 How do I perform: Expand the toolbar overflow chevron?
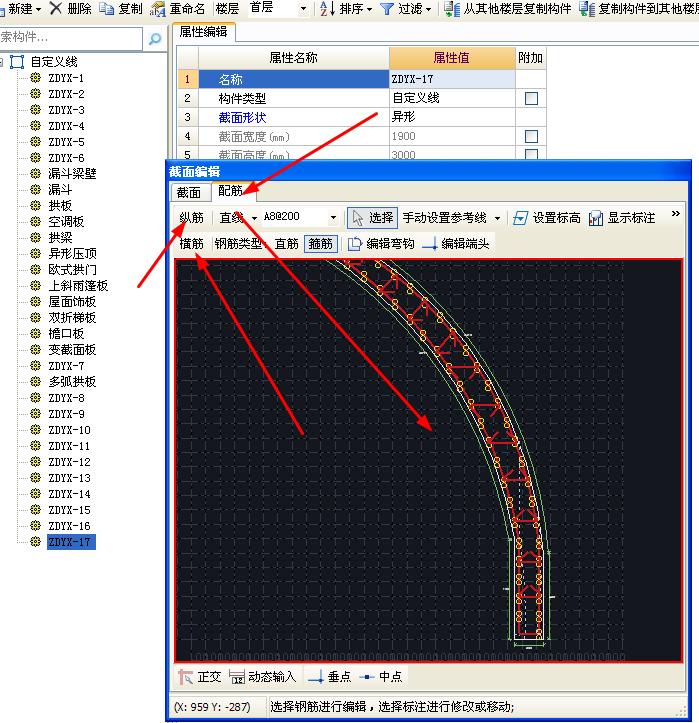click(675, 213)
